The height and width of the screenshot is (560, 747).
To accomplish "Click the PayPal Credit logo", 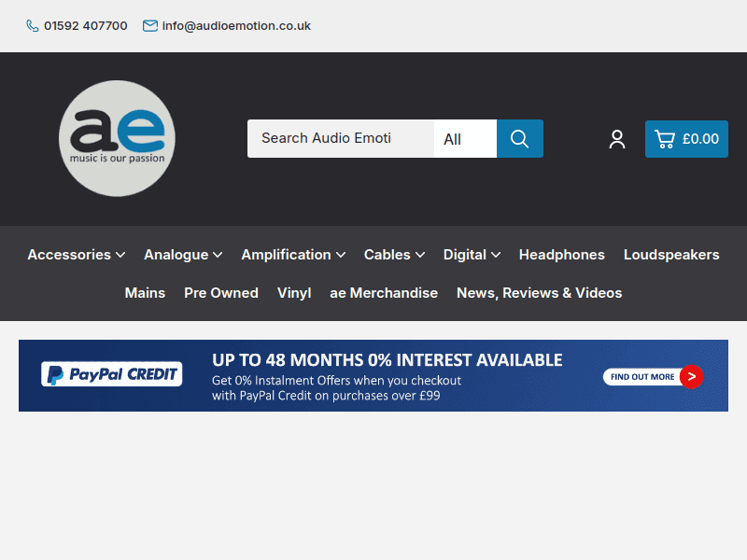I will coord(111,375).
